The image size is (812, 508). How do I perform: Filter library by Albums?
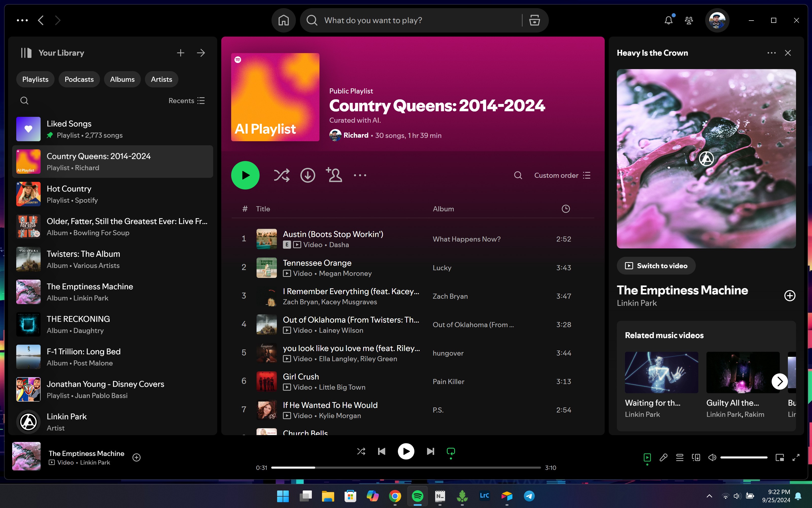tap(122, 79)
